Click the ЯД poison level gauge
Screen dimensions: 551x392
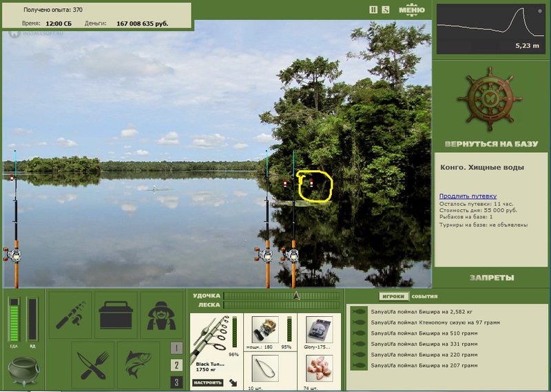point(32,320)
